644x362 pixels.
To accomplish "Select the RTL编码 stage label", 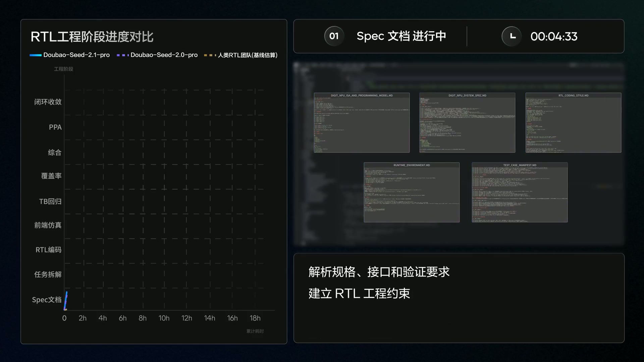I will click(49, 250).
